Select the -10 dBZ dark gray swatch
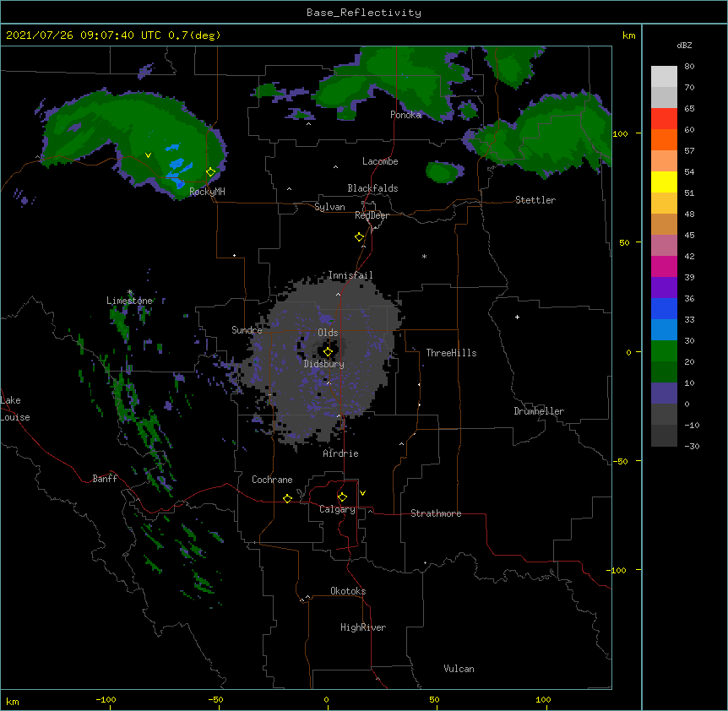728x711 pixels. click(664, 436)
